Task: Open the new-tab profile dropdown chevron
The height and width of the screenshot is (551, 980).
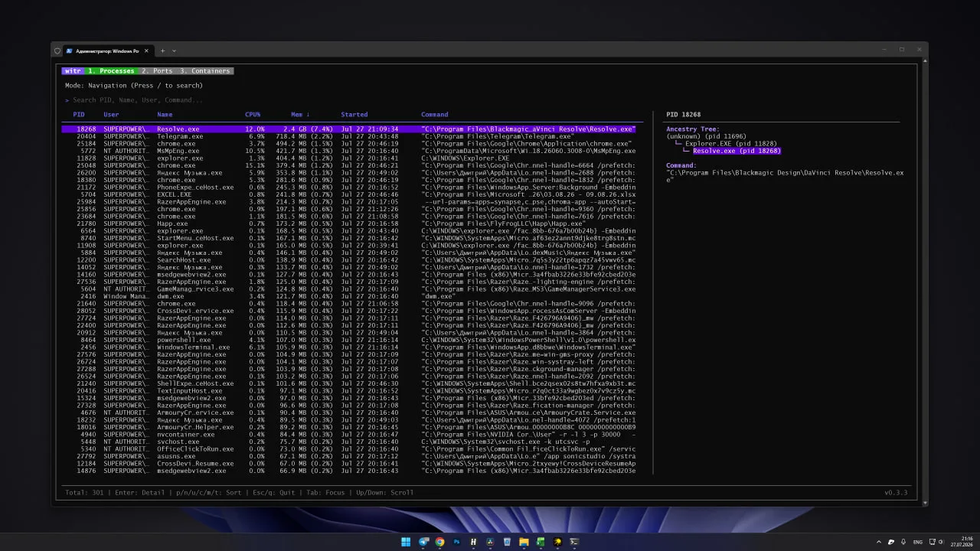Action: [174, 51]
